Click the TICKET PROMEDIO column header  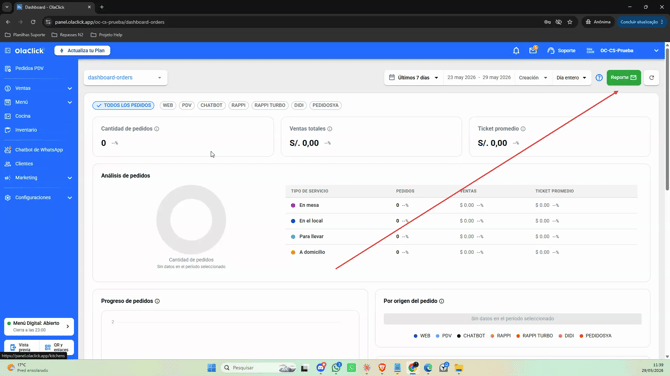pos(555,191)
